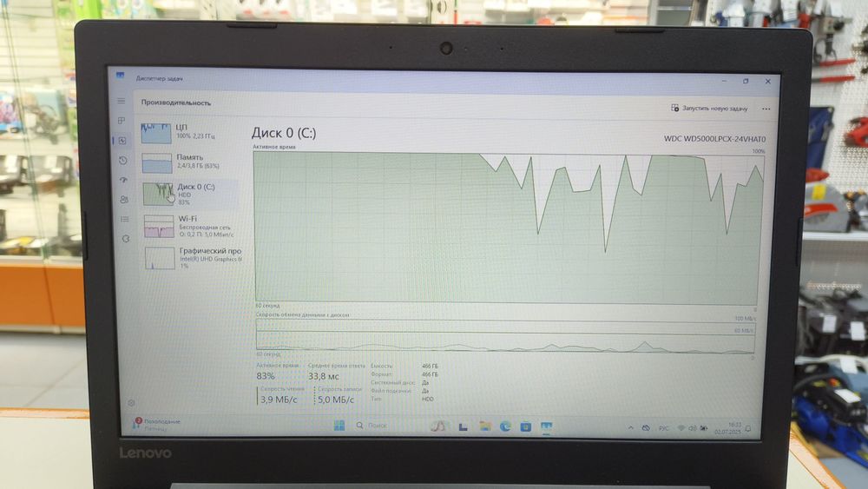Expand the hidden tray icons chevron
Viewport: 868px width, 489px height.
coord(628,427)
